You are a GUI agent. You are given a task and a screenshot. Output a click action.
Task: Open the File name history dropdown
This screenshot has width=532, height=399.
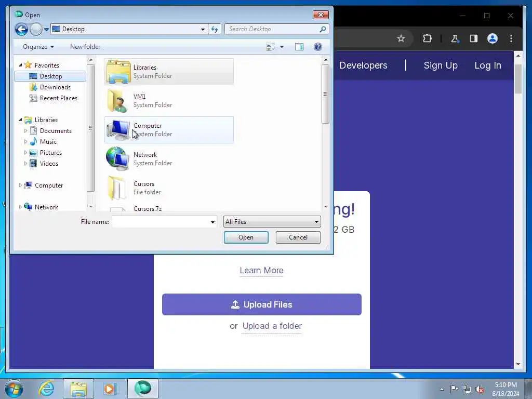(x=212, y=222)
